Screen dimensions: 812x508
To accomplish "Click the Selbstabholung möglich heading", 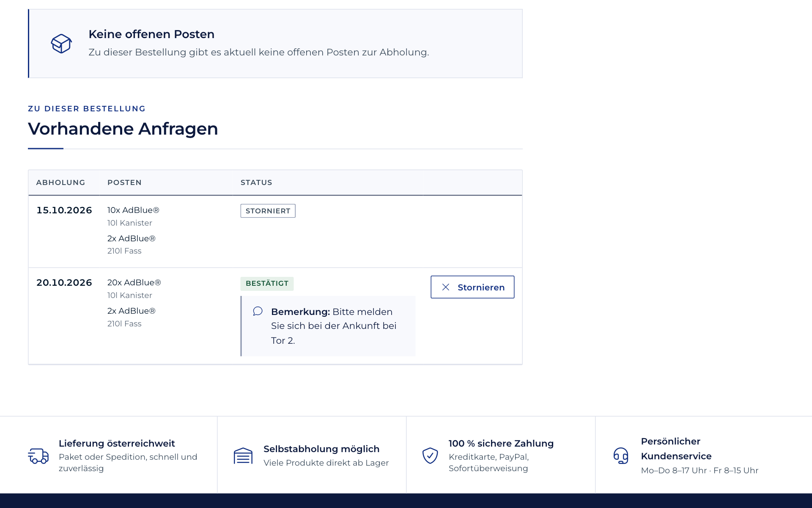I will click(x=321, y=449).
